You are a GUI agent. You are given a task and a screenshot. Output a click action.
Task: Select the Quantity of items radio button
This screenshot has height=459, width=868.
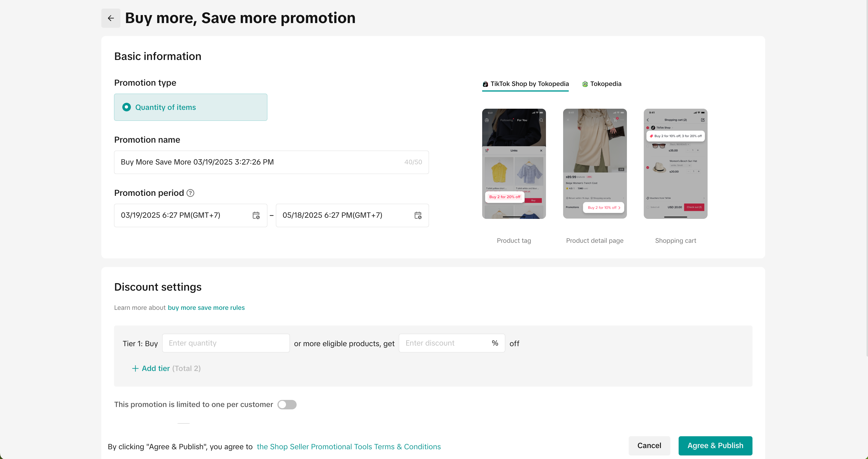point(127,107)
